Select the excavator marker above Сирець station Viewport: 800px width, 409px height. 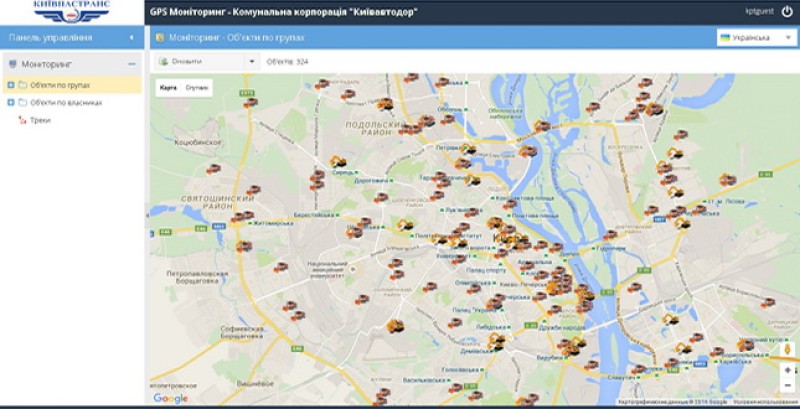click(338, 162)
